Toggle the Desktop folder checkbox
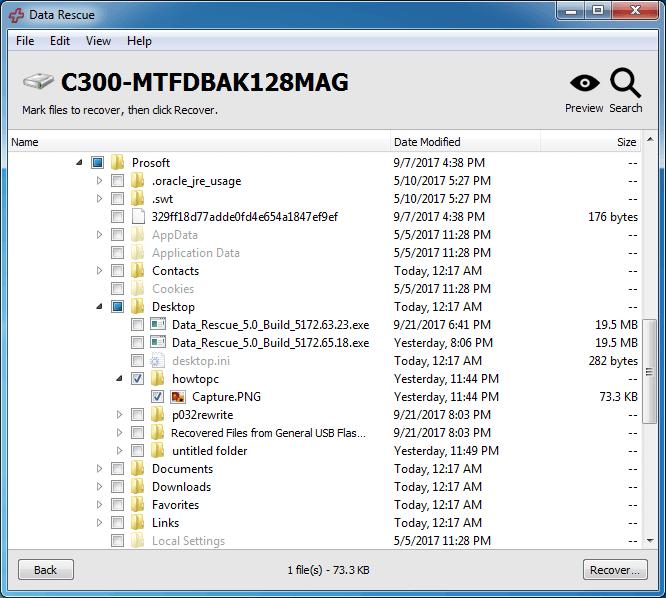This screenshot has width=666, height=598. pyautogui.click(x=117, y=307)
